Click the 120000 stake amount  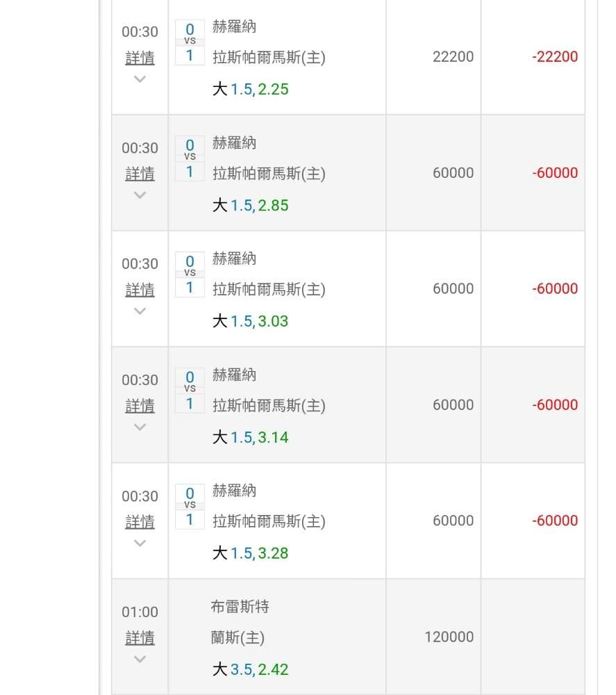click(449, 637)
